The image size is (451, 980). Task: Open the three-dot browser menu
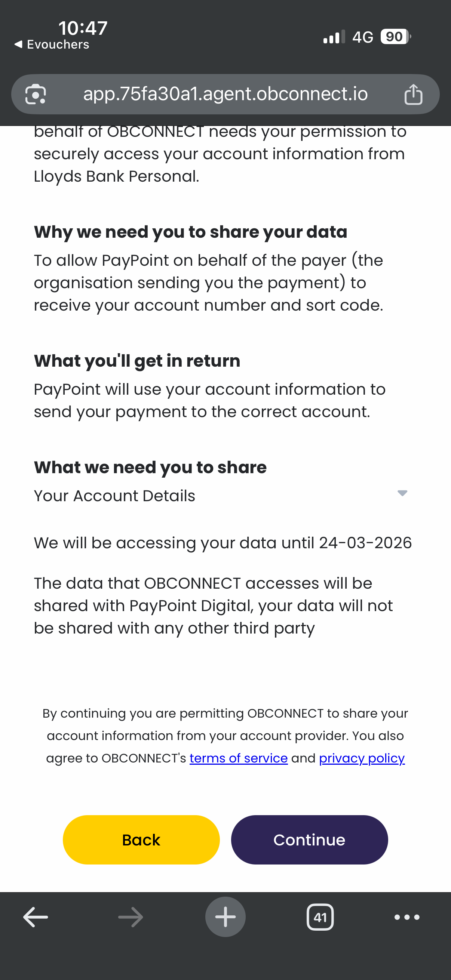(407, 917)
